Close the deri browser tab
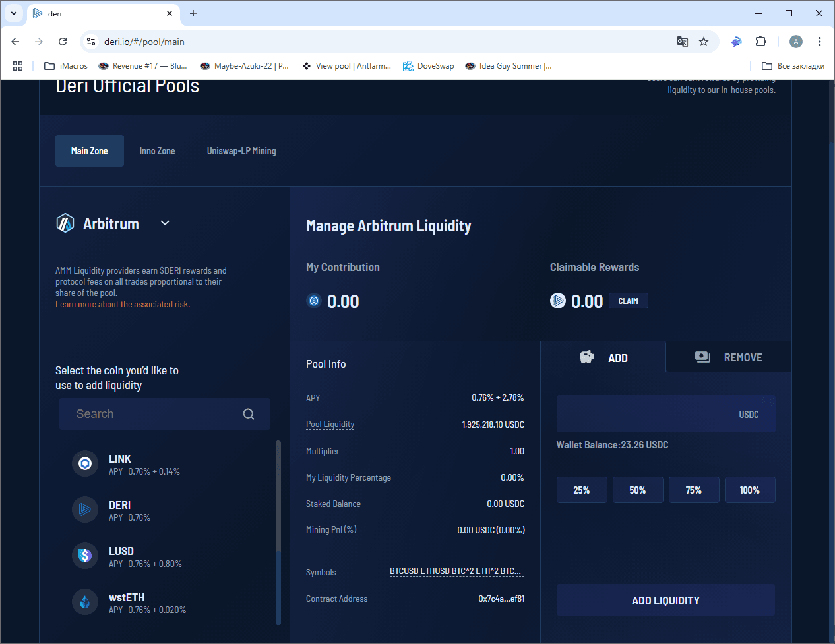The height and width of the screenshot is (644, 835). coord(170,13)
